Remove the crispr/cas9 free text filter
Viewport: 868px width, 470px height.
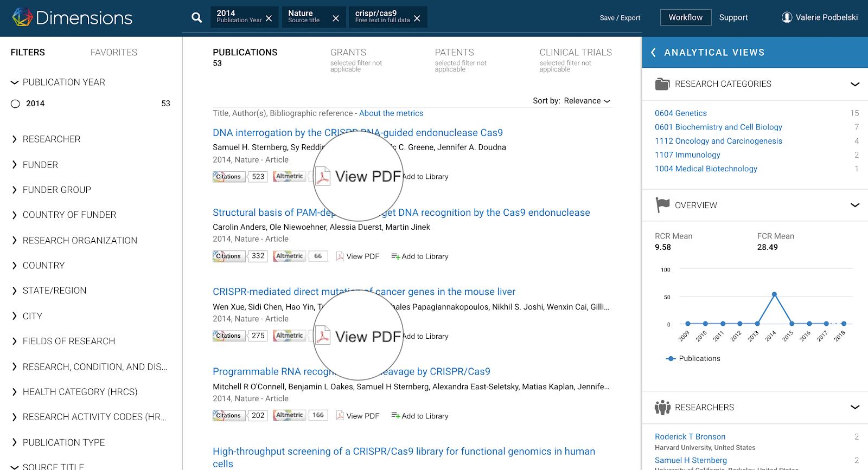tap(417, 18)
